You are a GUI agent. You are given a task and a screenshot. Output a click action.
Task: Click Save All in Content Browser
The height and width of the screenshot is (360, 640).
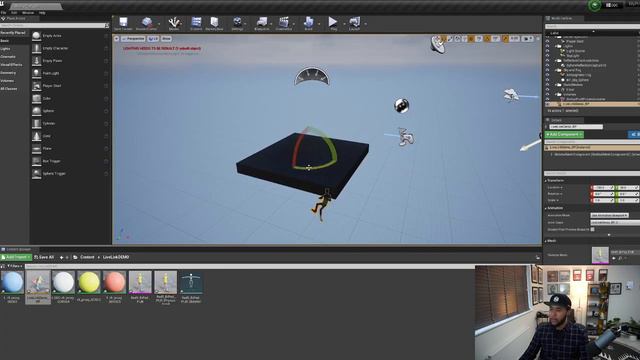click(x=44, y=257)
